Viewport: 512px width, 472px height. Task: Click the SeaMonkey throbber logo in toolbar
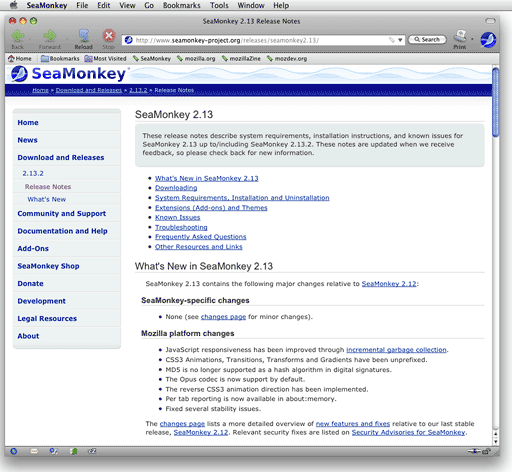pyautogui.click(x=488, y=40)
